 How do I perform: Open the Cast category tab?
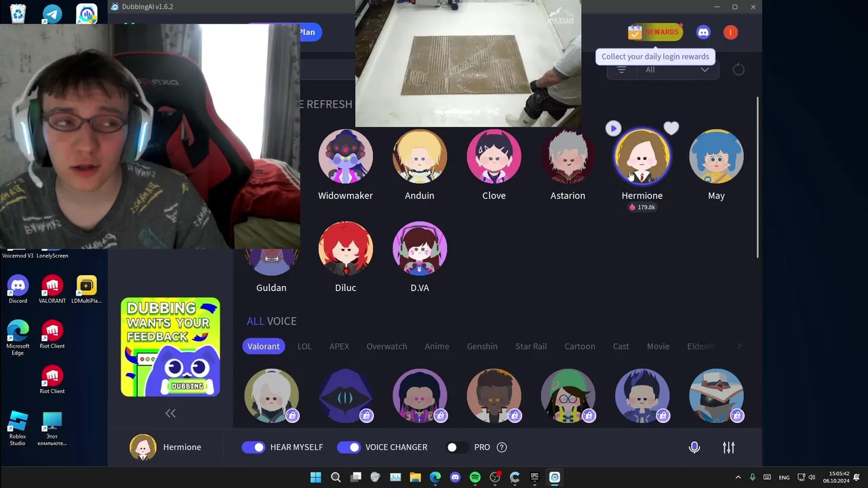tap(621, 346)
